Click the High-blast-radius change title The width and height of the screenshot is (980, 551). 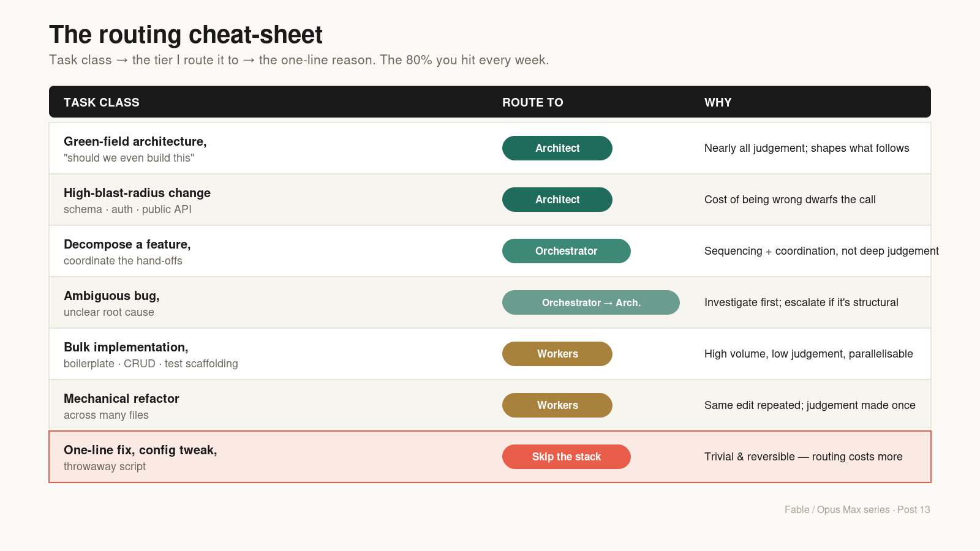[x=137, y=193]
